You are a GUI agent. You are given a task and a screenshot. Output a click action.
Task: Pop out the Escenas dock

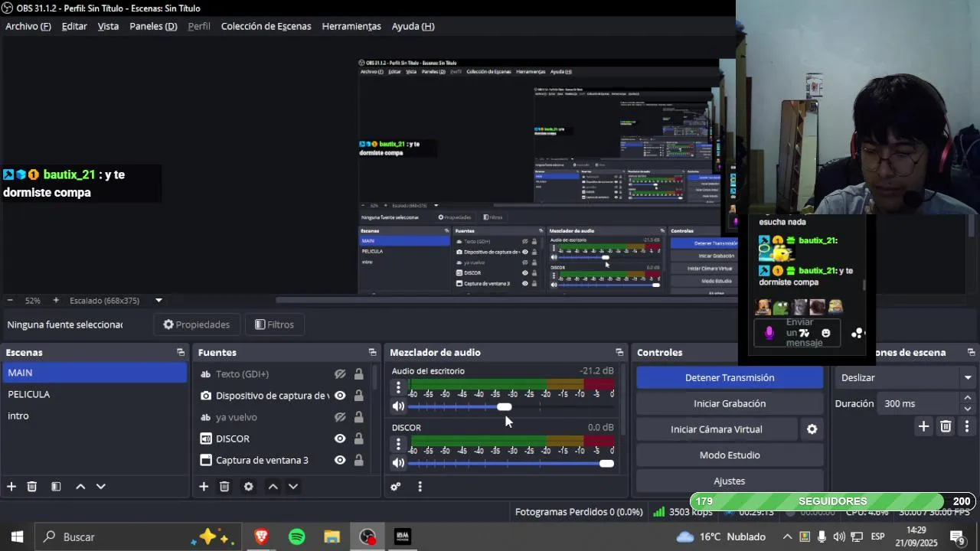[x=181, y=353]
